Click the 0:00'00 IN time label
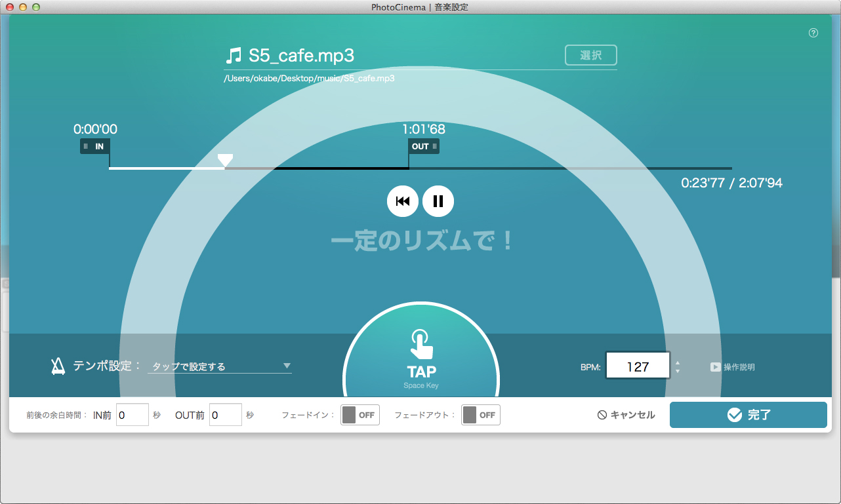Viewport: 841px width, 504px height. [x=95, y=129]
